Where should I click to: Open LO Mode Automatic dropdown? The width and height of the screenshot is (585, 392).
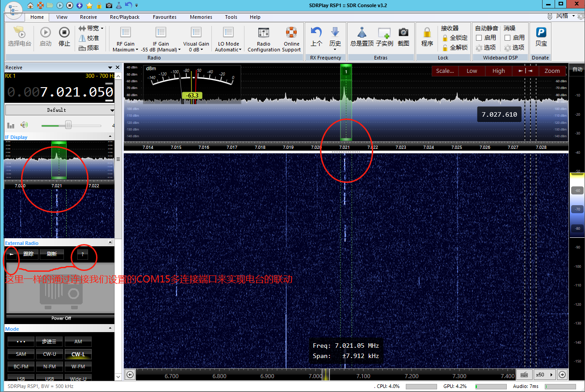pyautogui.click(x=228, y=39)
